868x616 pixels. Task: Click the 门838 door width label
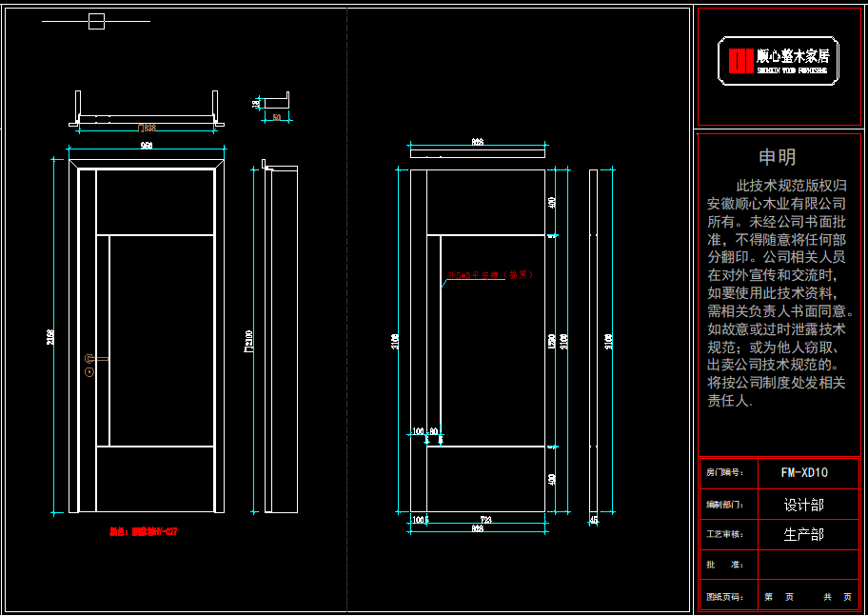point(147,128)
